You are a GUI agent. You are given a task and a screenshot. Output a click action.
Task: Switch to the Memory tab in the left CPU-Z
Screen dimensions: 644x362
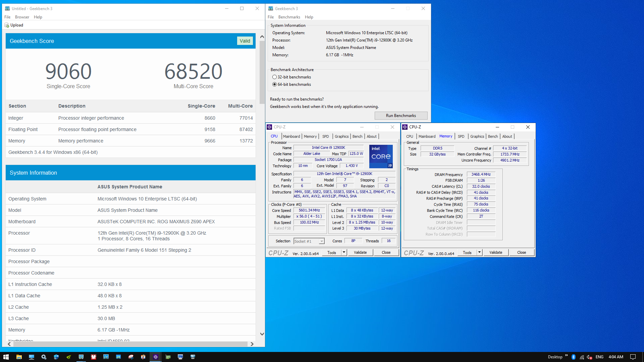(310, 136)
